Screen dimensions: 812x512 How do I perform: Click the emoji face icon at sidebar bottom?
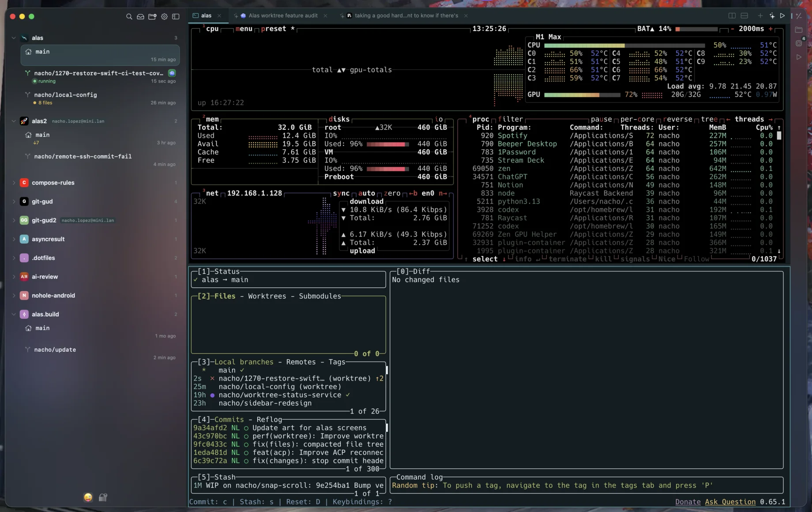[88, 497]
